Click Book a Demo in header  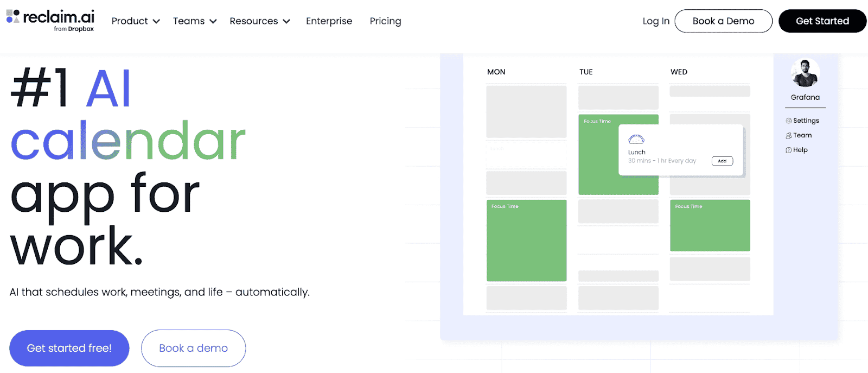click(723, 21)
